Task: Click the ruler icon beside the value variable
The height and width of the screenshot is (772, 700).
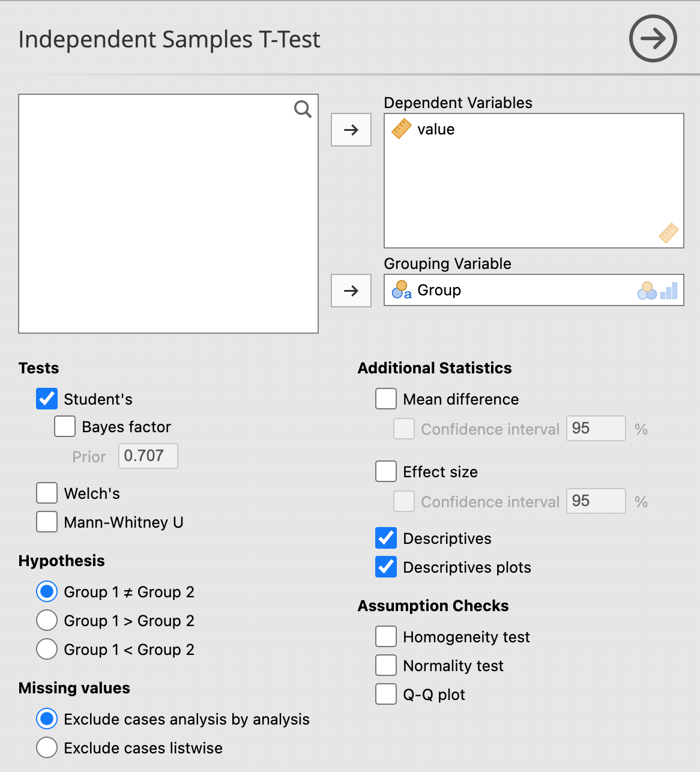Action: click(x=401, y=128)
